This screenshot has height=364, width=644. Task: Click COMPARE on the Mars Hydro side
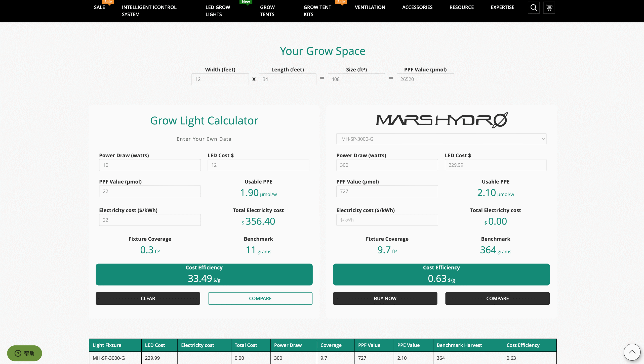(497, 298)
